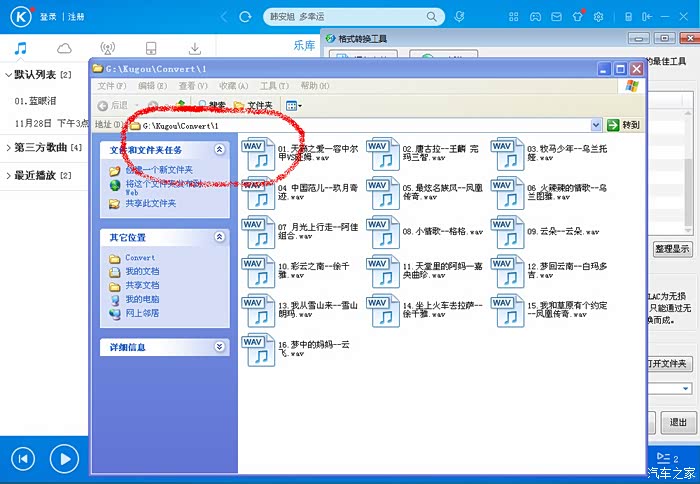Collapse the 默认列表 playlist group
The width and height of the screenshot is (700, 484).
click(x=8, y=75)
